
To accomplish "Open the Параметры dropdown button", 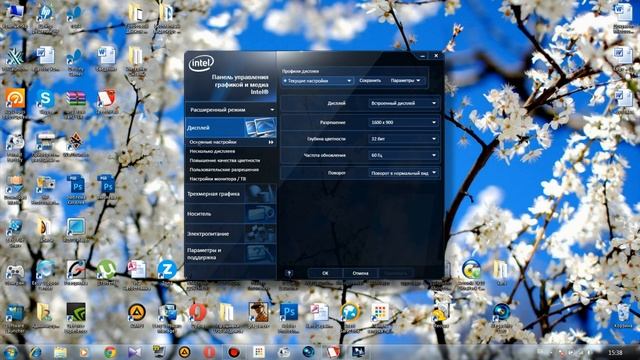I will (405, 81).
